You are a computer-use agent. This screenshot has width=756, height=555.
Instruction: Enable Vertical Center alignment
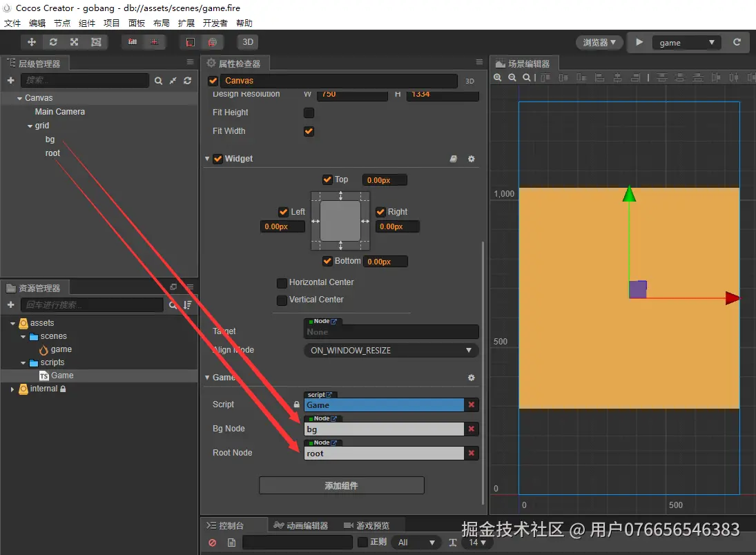(282, 300)
